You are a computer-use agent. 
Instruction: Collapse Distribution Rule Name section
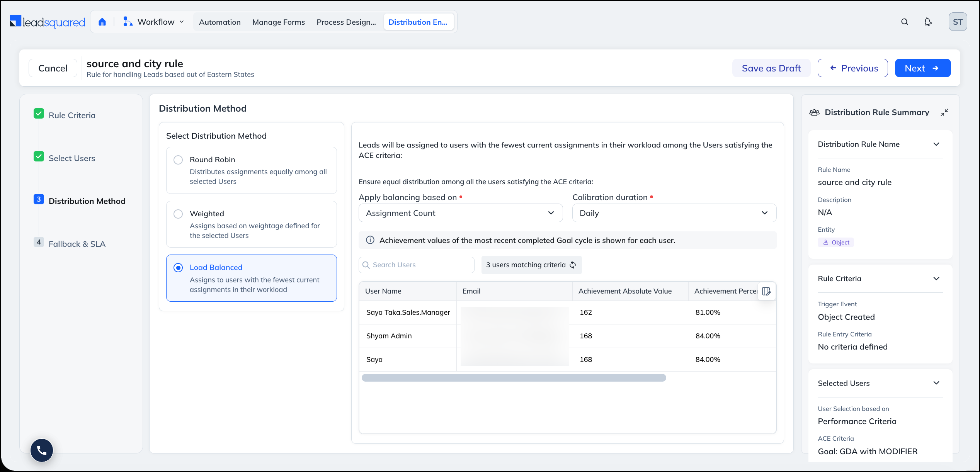point(936,144)
